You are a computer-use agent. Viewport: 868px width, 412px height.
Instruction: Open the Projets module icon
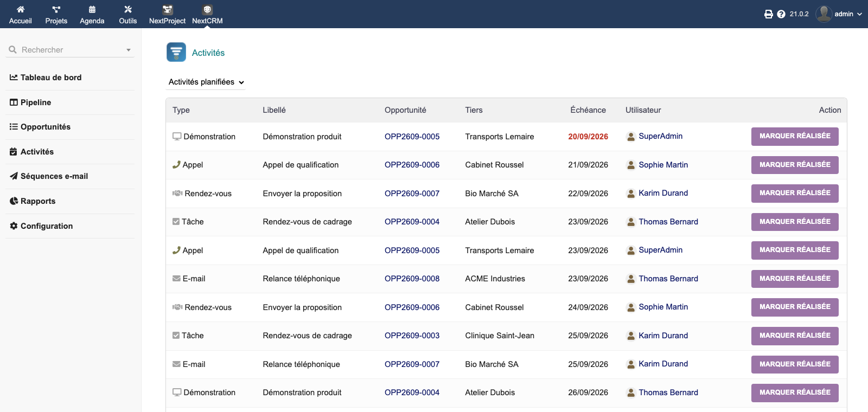pyautogui.click(x=56, y=9)
